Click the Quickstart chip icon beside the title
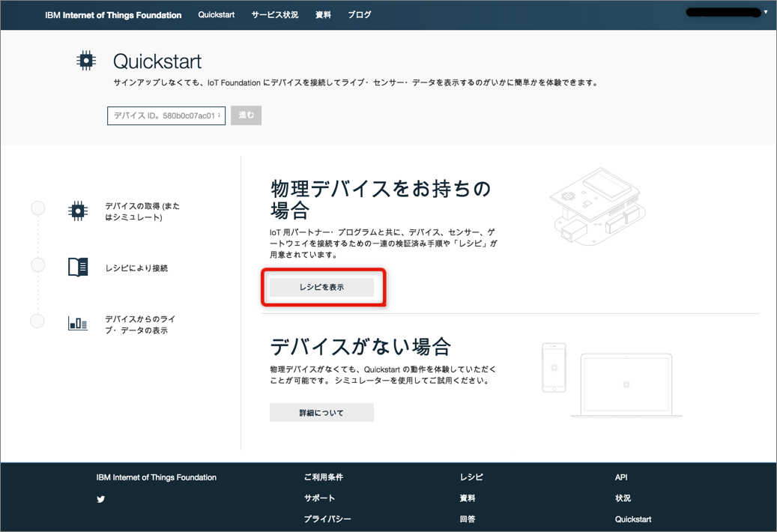Image resolution: width=777 pixels, height=532 pixels. coord(86,61)
